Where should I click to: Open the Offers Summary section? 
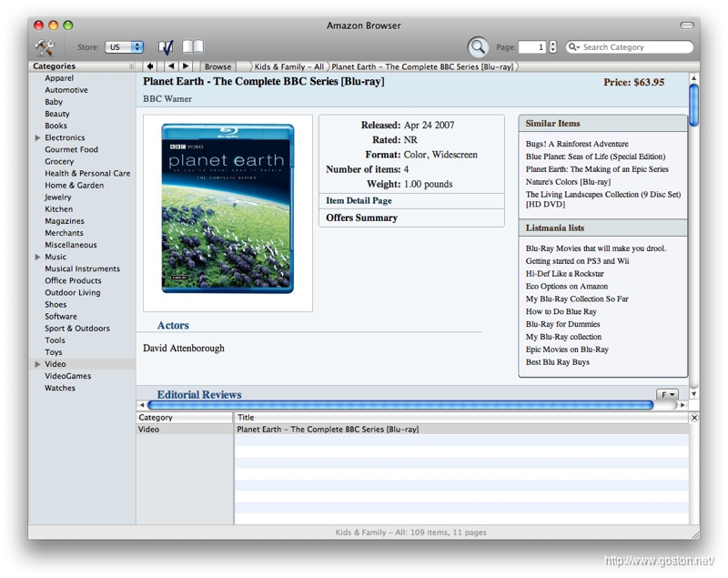point(361,218)
